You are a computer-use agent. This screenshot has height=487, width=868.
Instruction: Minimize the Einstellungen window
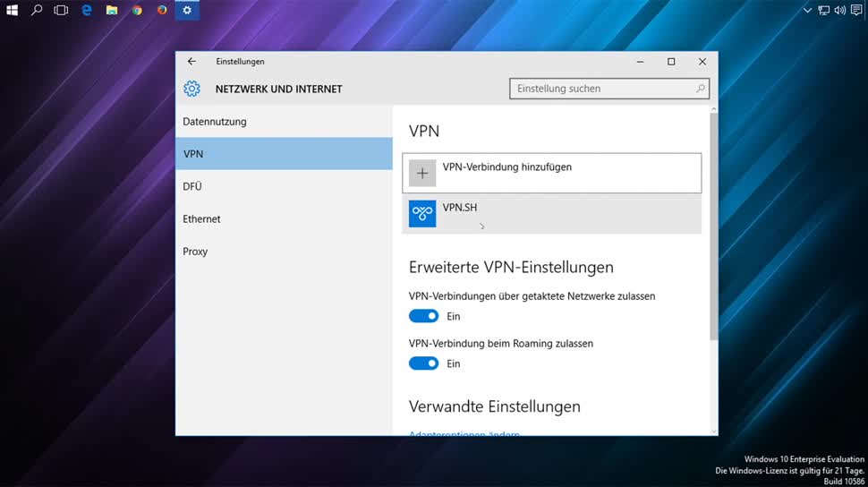point(640,62)
